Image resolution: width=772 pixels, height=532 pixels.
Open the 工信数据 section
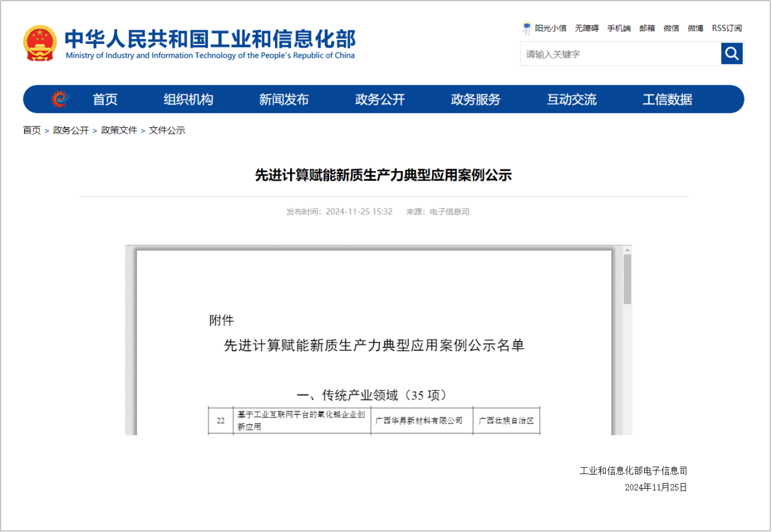coord(666,99)
